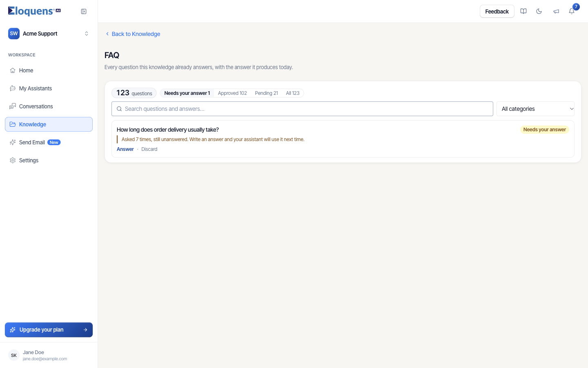Viewport: 588px width, 368px height.
Task: Open Conversations page
Action: 49,106
